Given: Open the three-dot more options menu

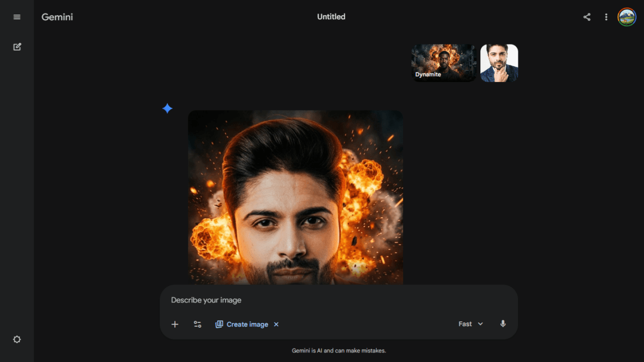Looking at the screenshot, I should (x=606, y=17).
